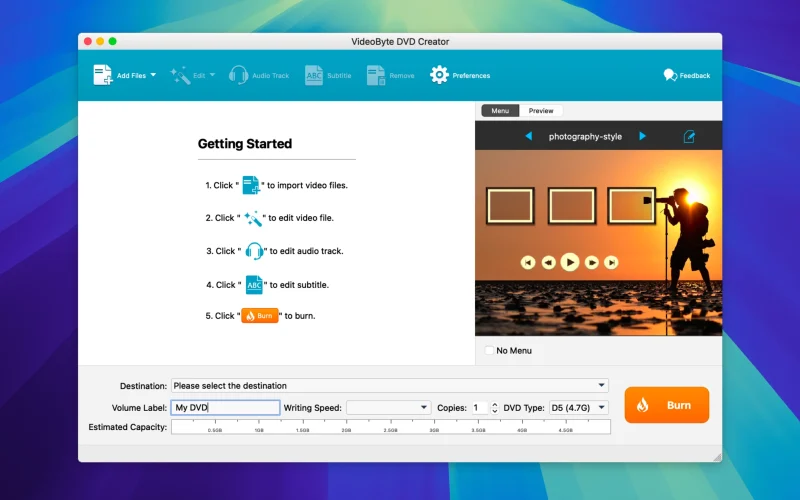Image resolution: width=800 pixels, height=500 pixels.
Task: Click the import files icon in step 1
Action: tap(251, 185)
